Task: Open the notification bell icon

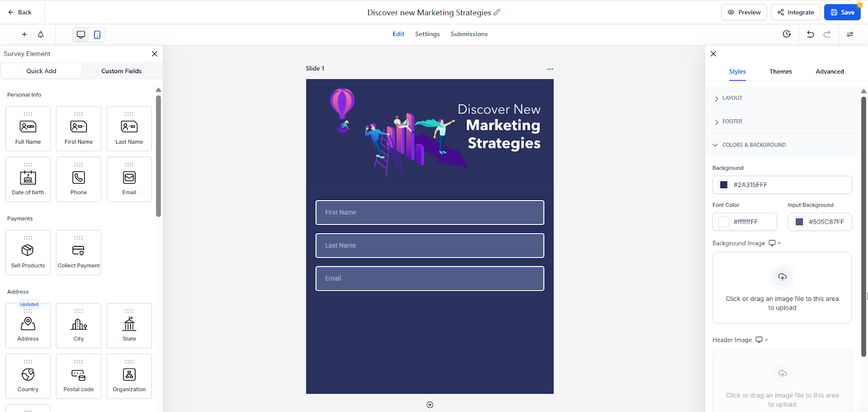Action: (41, 34)
